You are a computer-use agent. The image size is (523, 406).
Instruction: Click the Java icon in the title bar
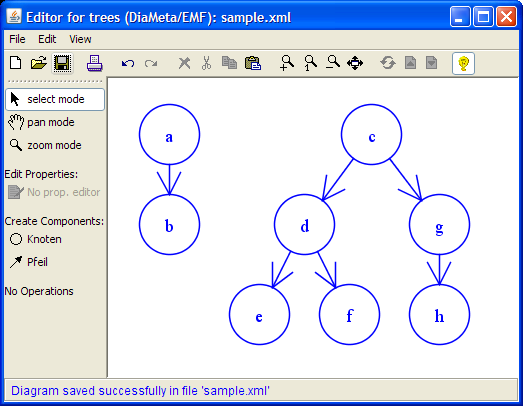click(x=14, y=16)
